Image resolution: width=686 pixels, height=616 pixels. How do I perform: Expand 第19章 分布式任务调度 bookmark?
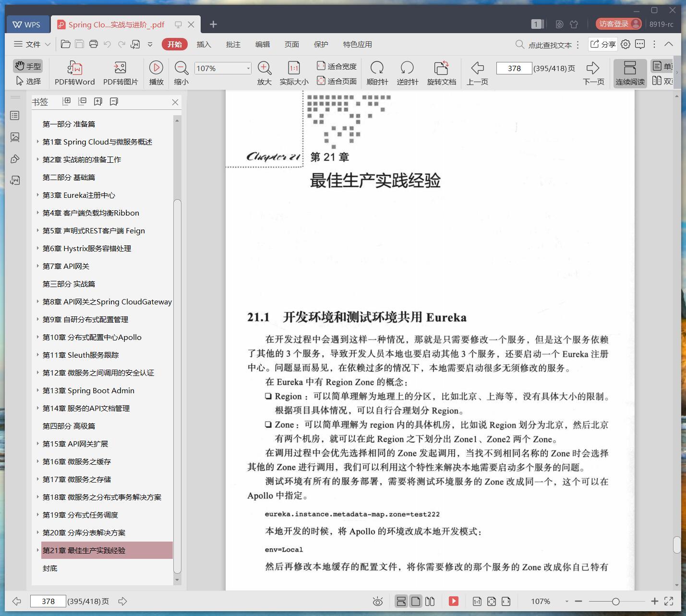pyautogui.click(x=38, y=515)
